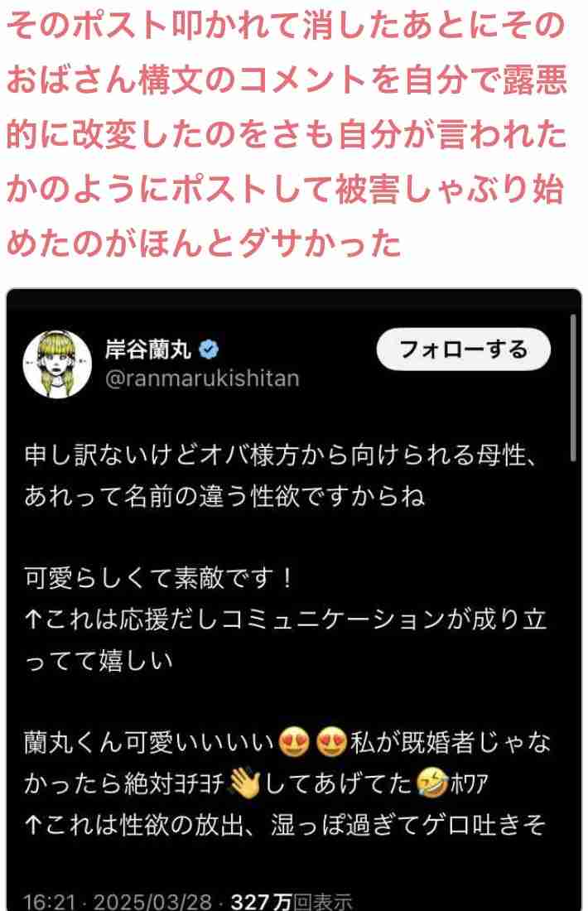Screen dimensions: 588x911
Task: Click the line あれって名前の違う性欲ですからね
Action: [x=224, y=496]
